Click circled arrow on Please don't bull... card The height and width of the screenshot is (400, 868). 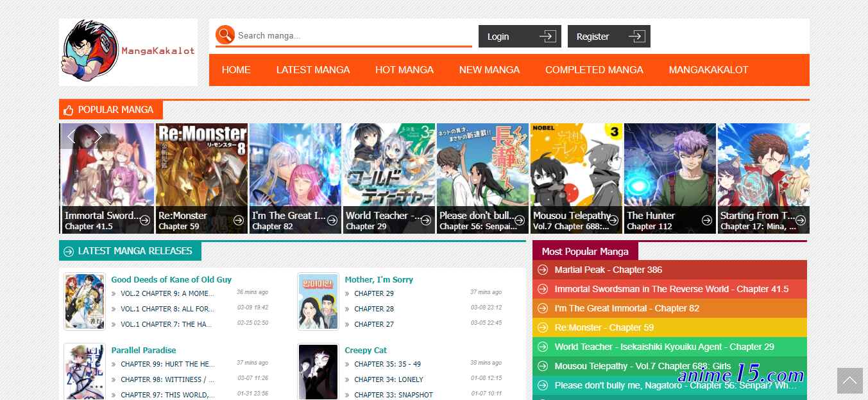(520, 220)
